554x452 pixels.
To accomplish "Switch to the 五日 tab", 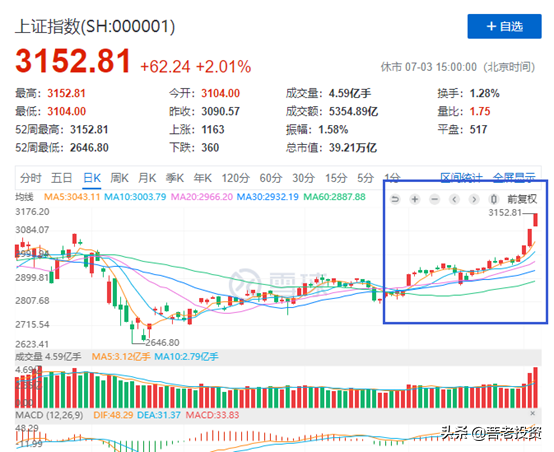I will [61, 178].
